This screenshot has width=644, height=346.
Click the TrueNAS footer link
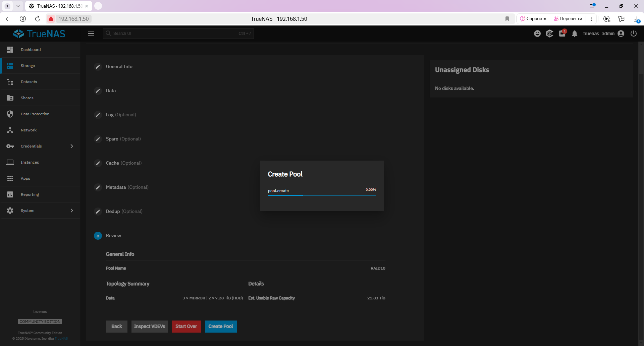point(61,338)
